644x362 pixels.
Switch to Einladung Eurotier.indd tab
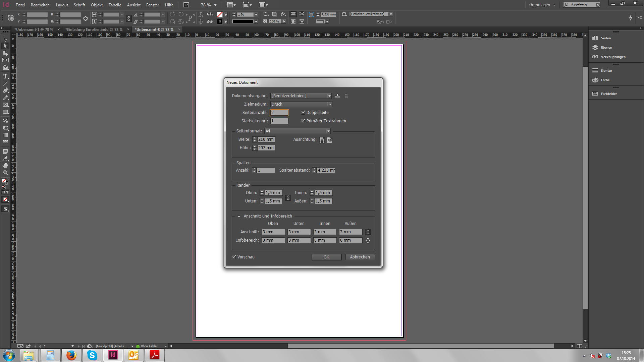click(x=94, y=29)
